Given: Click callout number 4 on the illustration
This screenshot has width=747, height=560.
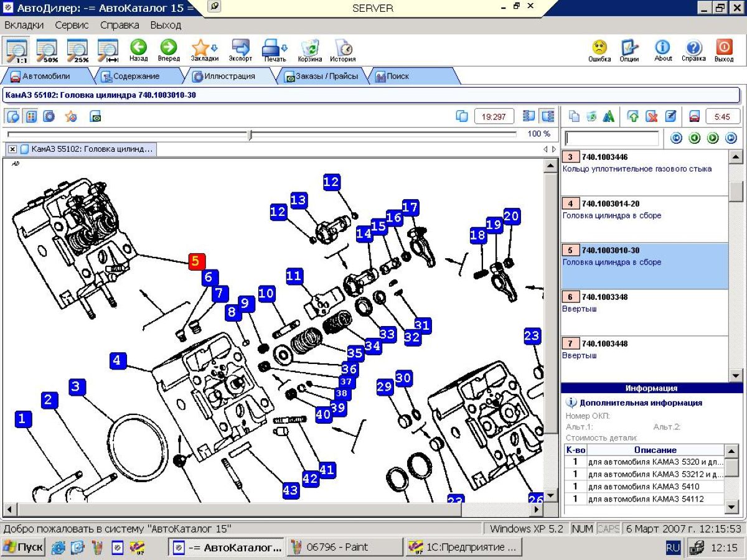Looking at the screenshot, I should coord(118,360).
